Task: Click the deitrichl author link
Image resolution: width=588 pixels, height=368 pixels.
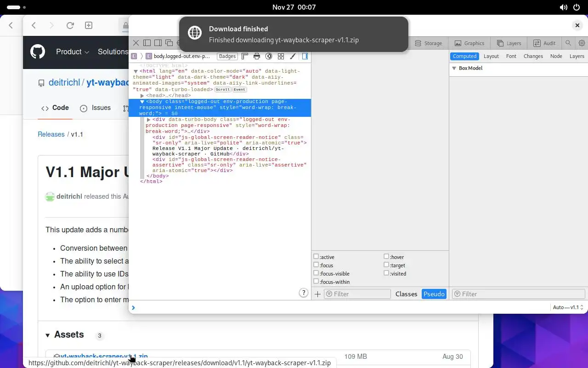Action: point(69,196)
